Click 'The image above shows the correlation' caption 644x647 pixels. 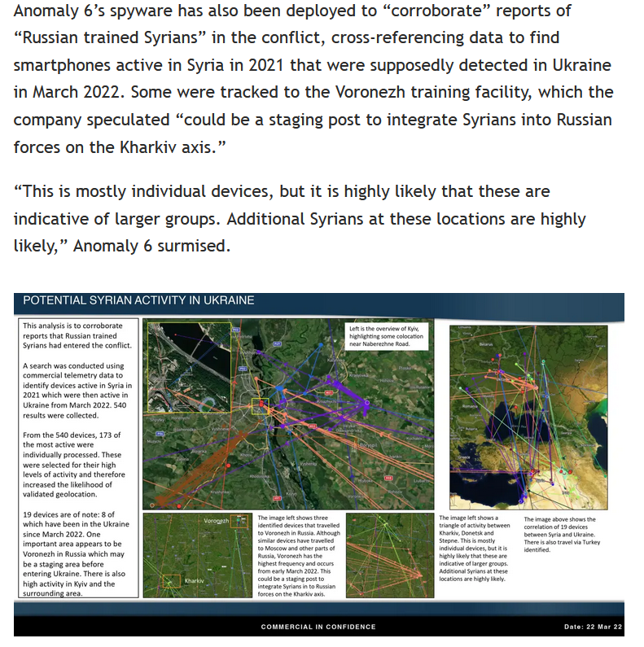point(562,535)
